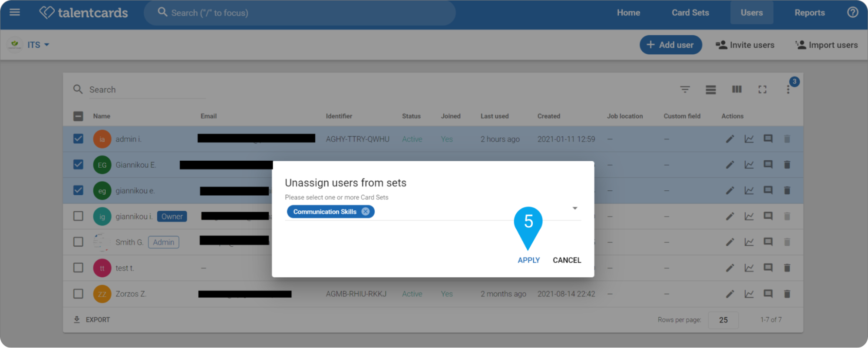Open rows per page selector
Viewport: 868px width, 348px height.
coord(723,320)
